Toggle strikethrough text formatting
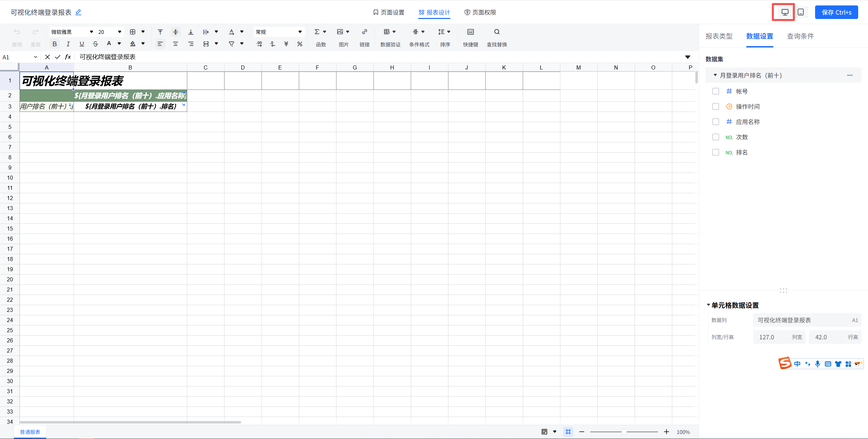This screenshot has width=868, height=439. 95,44
